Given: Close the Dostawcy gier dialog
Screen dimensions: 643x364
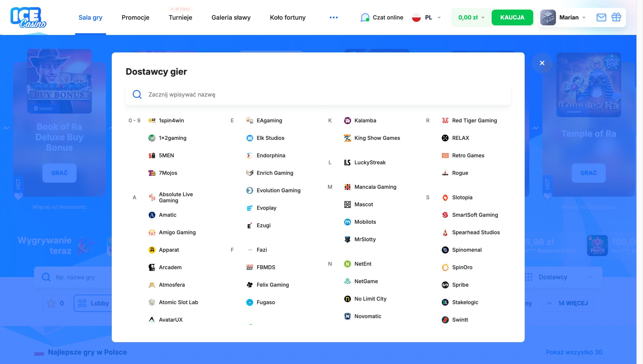Looking at the screenshot, I should pyautogui.click(x=542, y=63).
